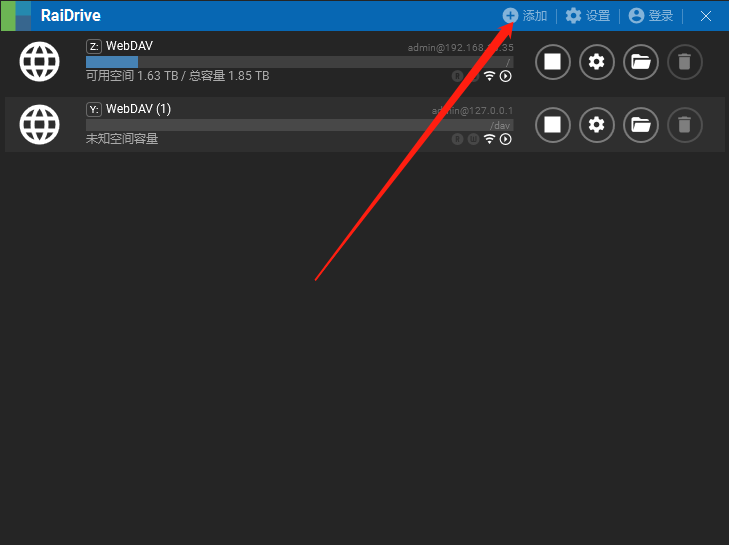Open 设置 (Settings) in the title bar
Viewport: 729px width, 545px height.
[x=588, y=15]
